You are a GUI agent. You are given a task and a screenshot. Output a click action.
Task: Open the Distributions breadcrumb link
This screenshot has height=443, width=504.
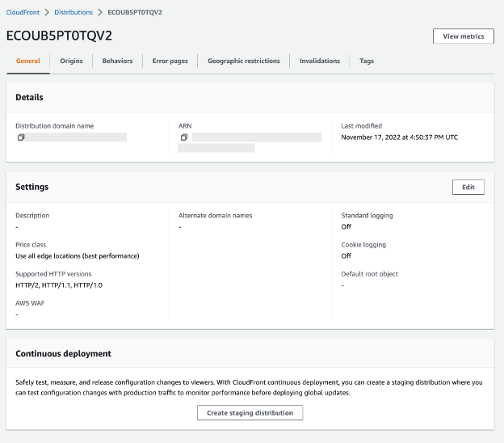click(x=73, y=12)
